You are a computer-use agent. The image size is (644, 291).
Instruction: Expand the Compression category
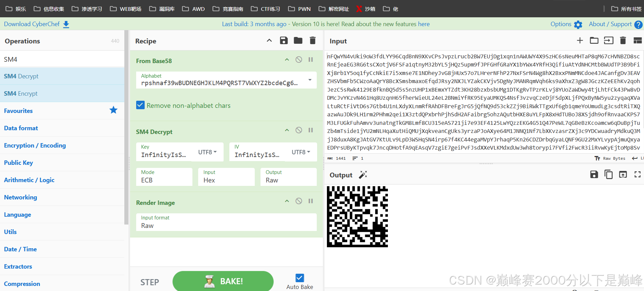[x=62, y=284]
